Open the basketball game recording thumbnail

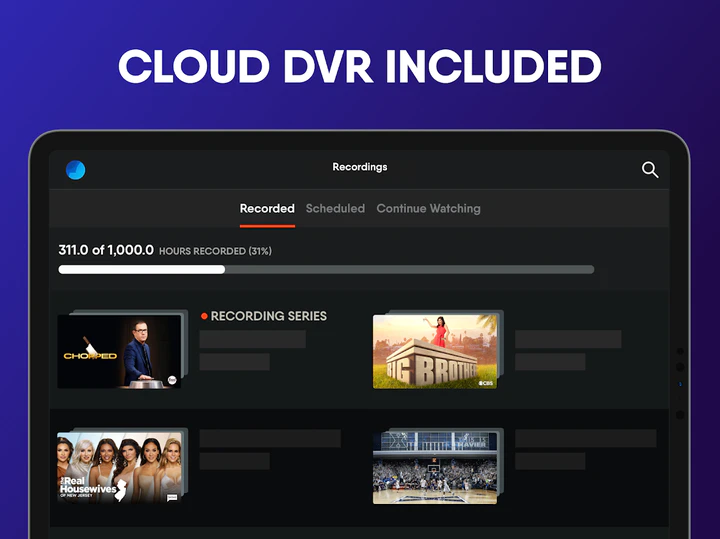pyautogui.click(x=435, y=468)
